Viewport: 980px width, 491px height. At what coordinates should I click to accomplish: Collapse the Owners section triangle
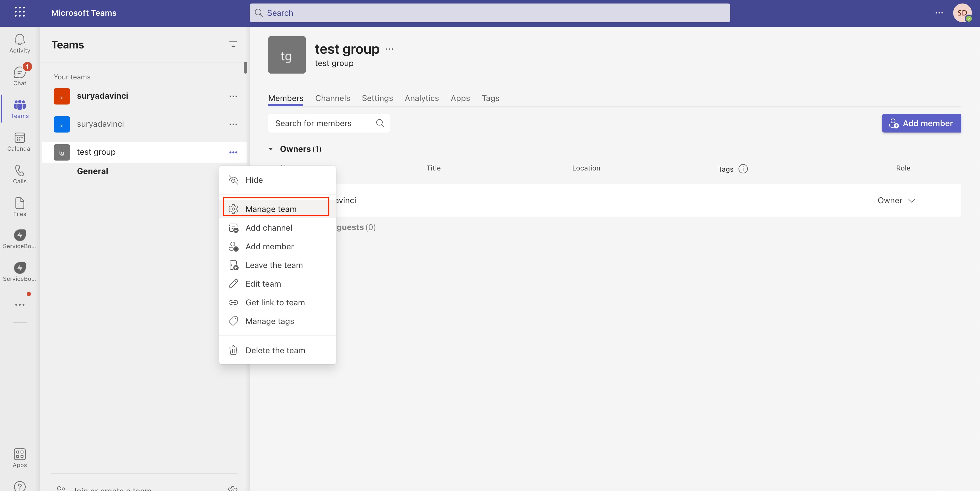coord(271,149)
